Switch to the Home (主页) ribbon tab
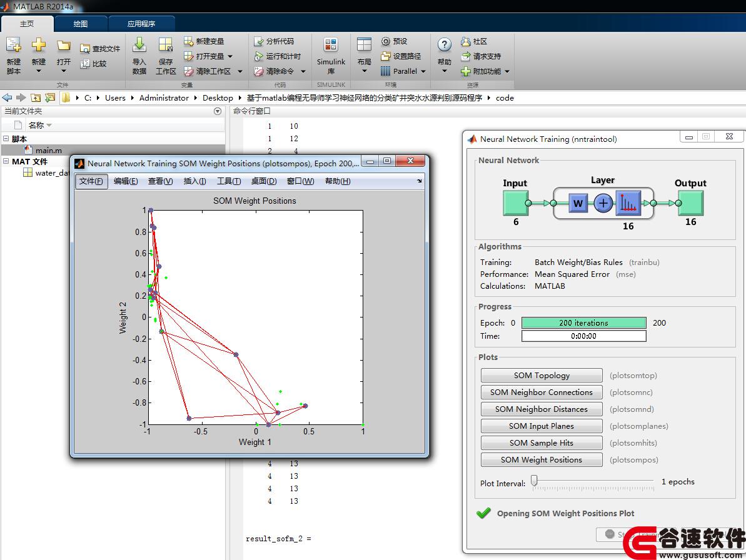Screen dimensions: 746x560 pyautogui.click(x=27, y=23)
